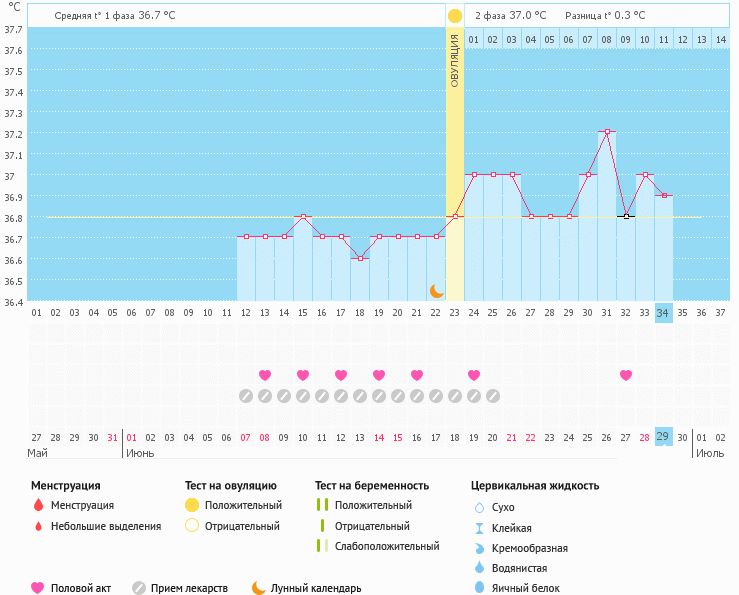
Task: Click the heart icon under cycle day 13
Action: point(265,375)
